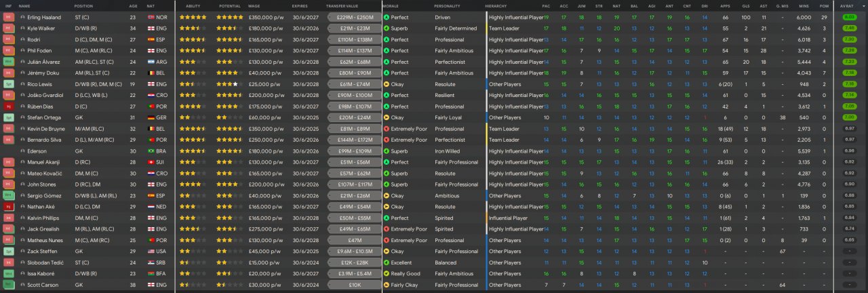
Task: Click Kyle Walker's Superb morale icon
Action: pos(387,28)
